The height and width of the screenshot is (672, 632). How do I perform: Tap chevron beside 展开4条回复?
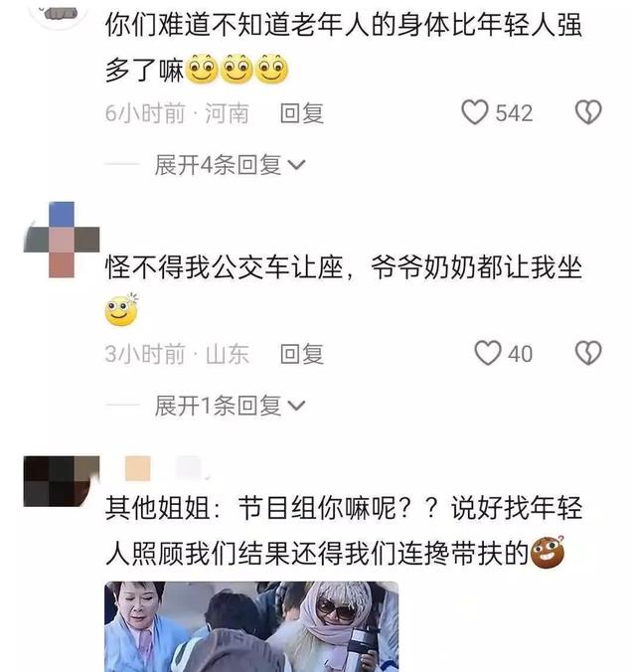coord(296,165)
